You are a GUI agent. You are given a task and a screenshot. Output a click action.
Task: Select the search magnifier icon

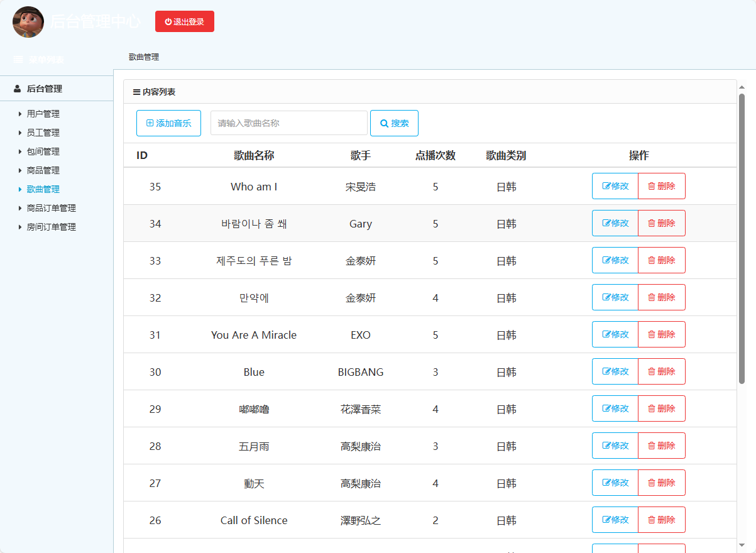(383, 123)
